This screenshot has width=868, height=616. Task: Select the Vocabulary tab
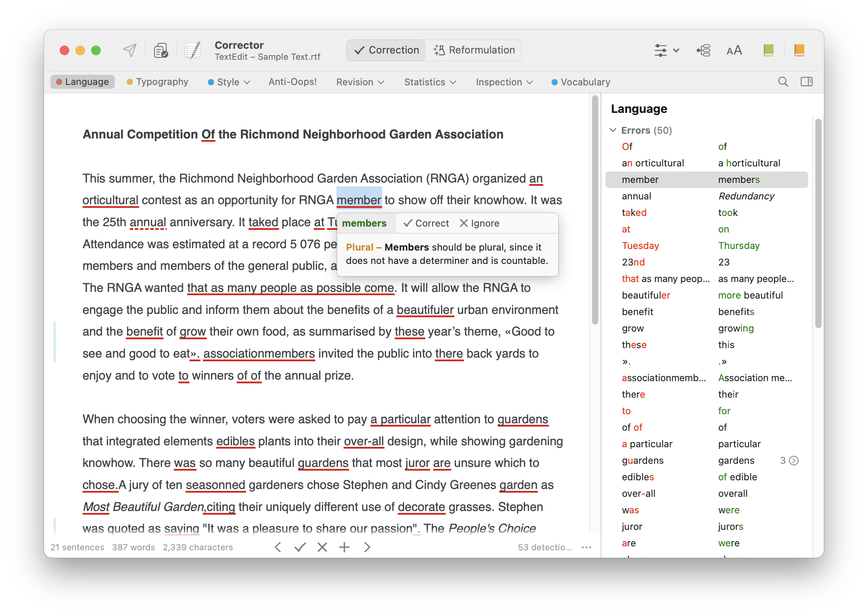pos(581,82)
